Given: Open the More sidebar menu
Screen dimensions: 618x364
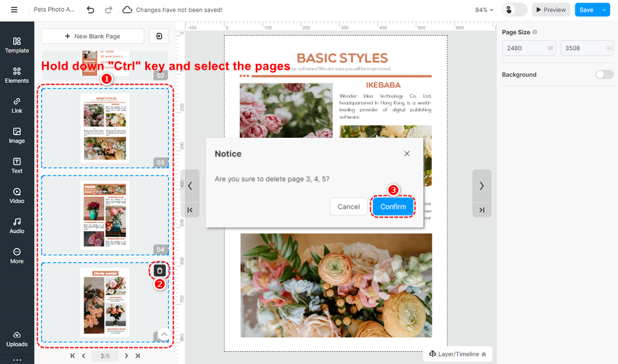Looking at the screenshot, I should click(17, 256).
